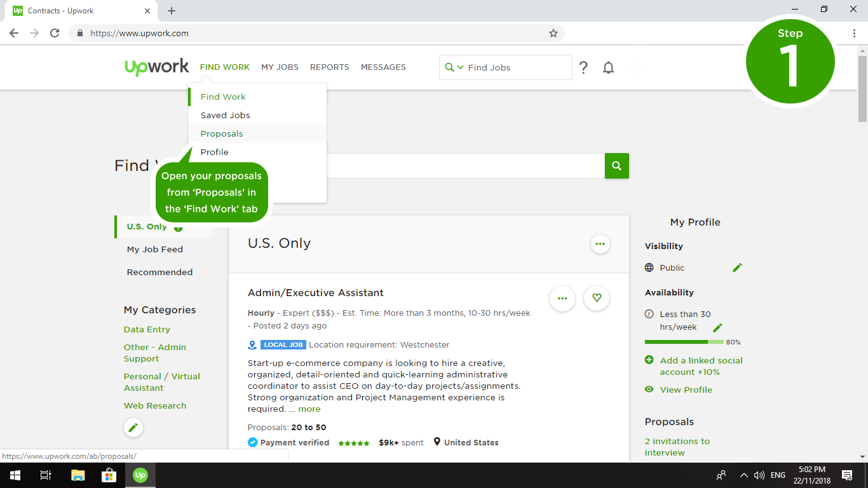Open the help question mark icon
This screenshot has height=488, width=868.
click(x=583, y=67)
